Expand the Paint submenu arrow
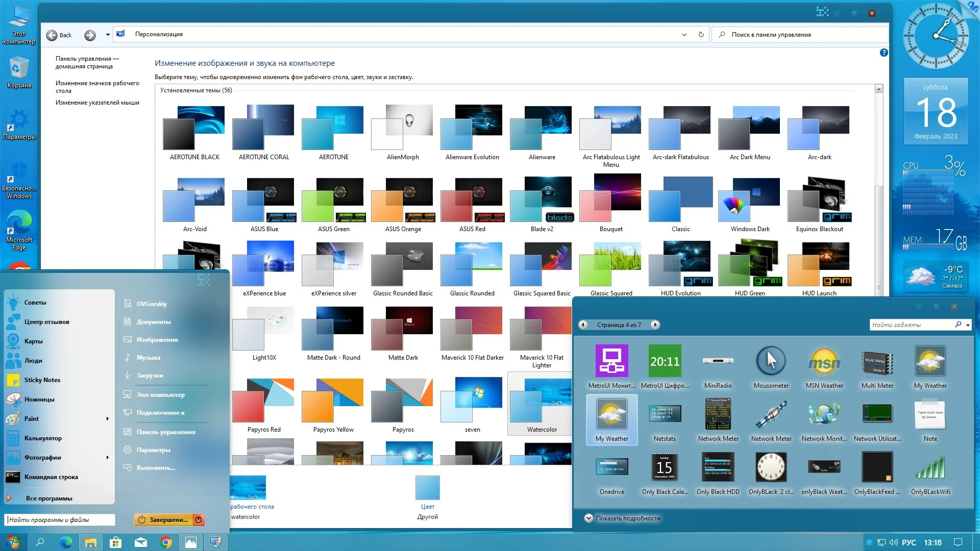The height and width of the screenshot is (551, 980). (x=107, y=419)
